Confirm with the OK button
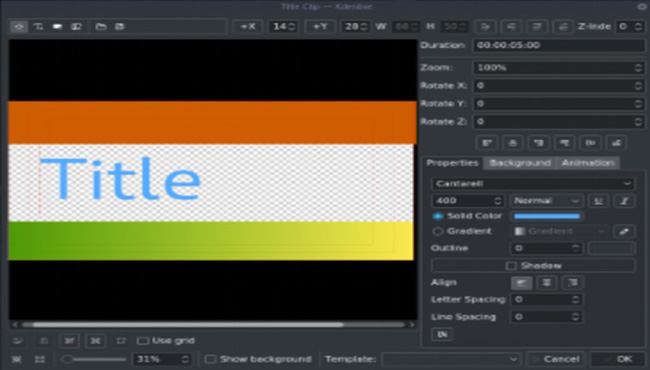The height and width of the screenshot is (370, 650). (x=618, y=359)
